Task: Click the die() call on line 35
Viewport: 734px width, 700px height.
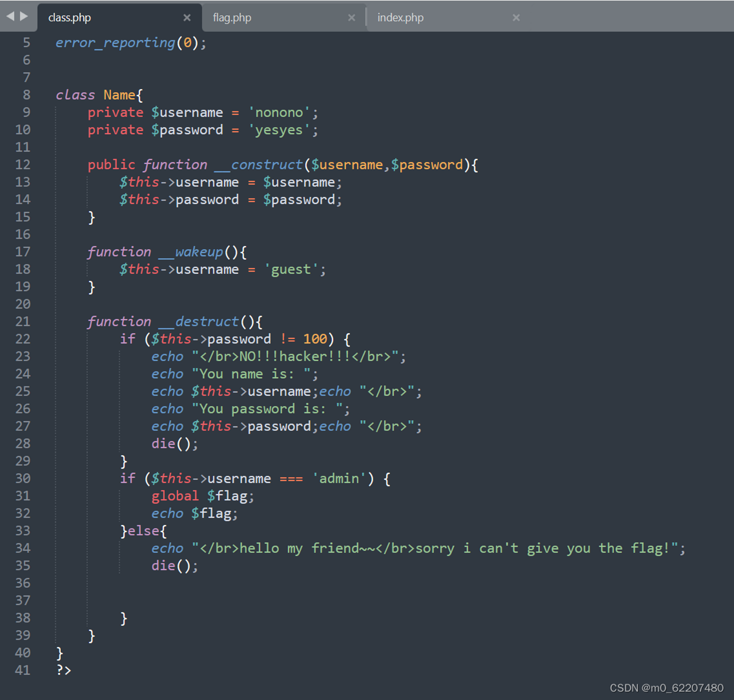Action: tap(175, 566)
